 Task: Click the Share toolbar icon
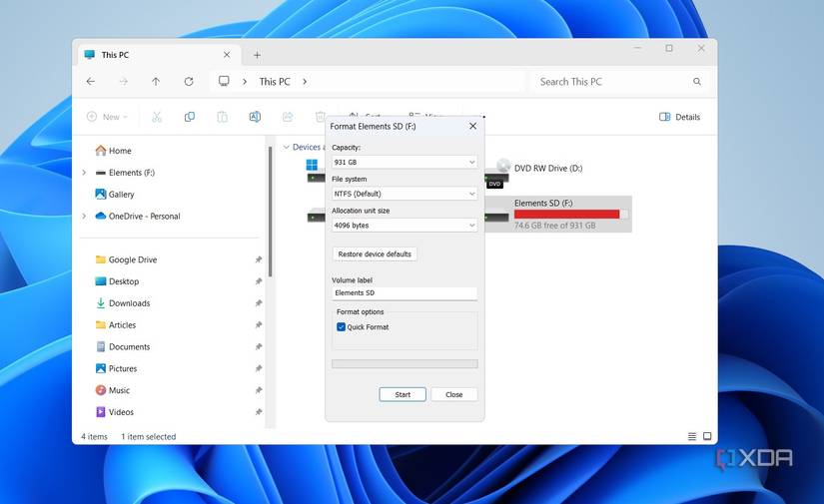[288, 117]
